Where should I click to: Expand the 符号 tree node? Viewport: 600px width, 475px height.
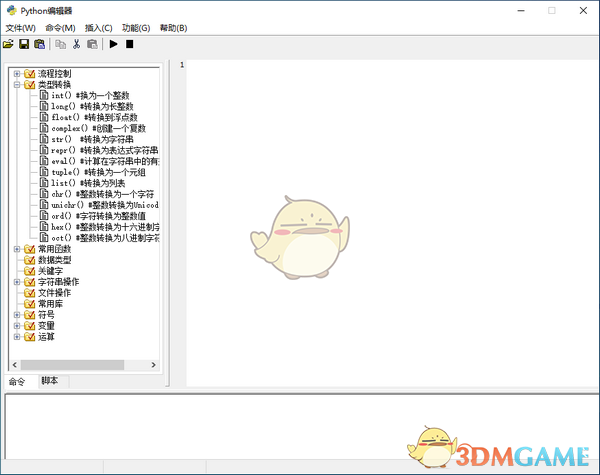pyautogui.click(x=17, y=315)
